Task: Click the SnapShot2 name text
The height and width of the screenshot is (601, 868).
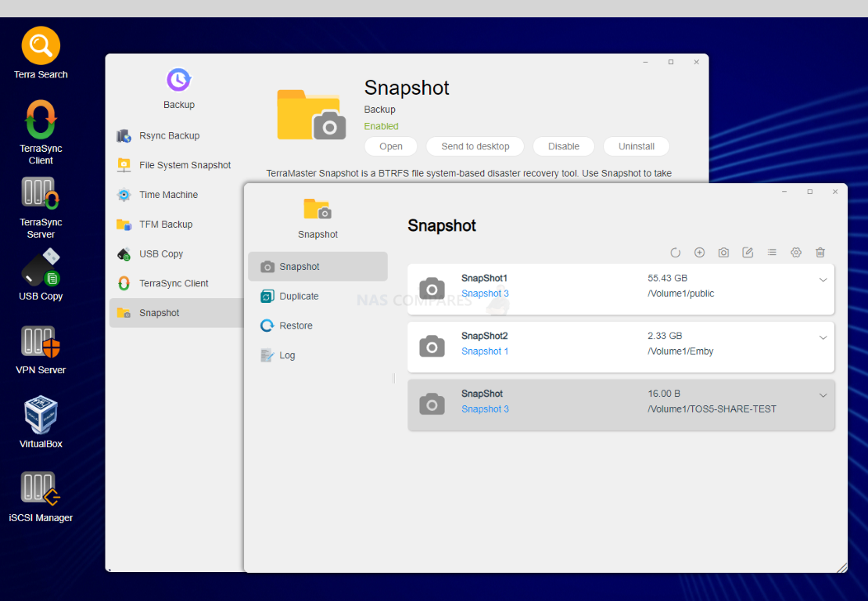Action: point(484,336)
